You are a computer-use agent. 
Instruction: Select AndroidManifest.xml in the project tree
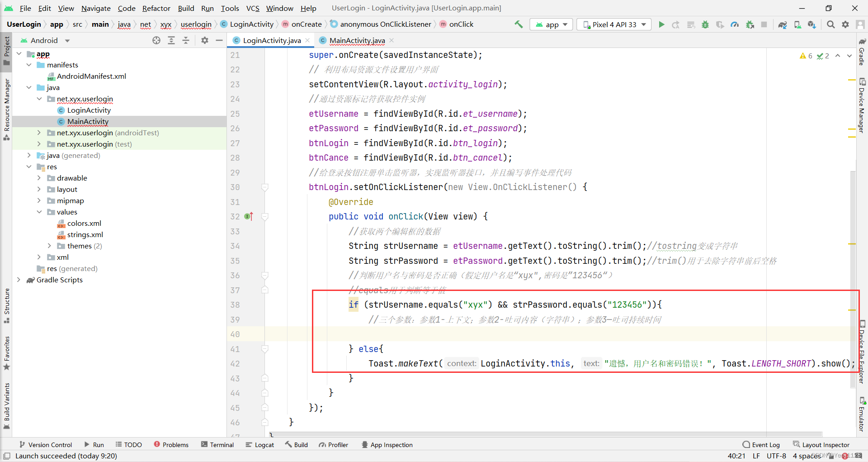pos(91,76)
